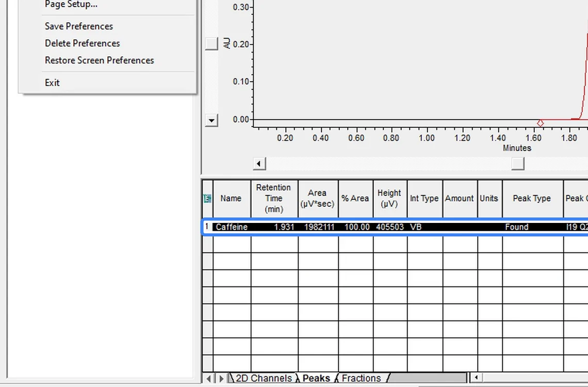The height and width of the screenshot is (387, 588).
Task: Click the % Area column header
Action: point(355,198)
